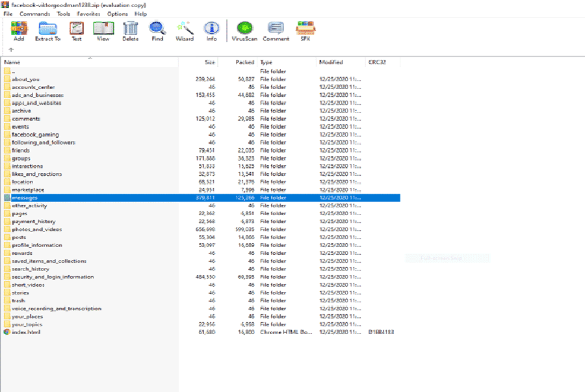
Task: Select the other_activity folder name
Action: [x=29, y=205]
